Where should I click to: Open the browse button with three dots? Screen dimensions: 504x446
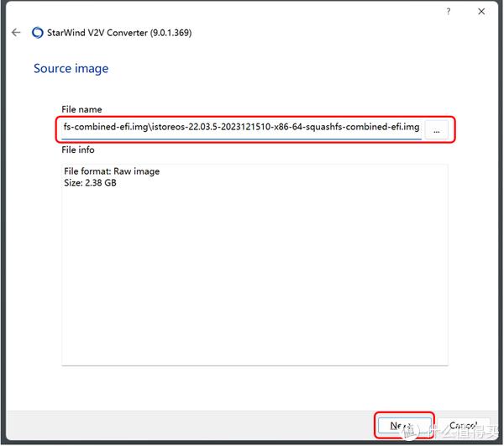(x=436, y=130)
